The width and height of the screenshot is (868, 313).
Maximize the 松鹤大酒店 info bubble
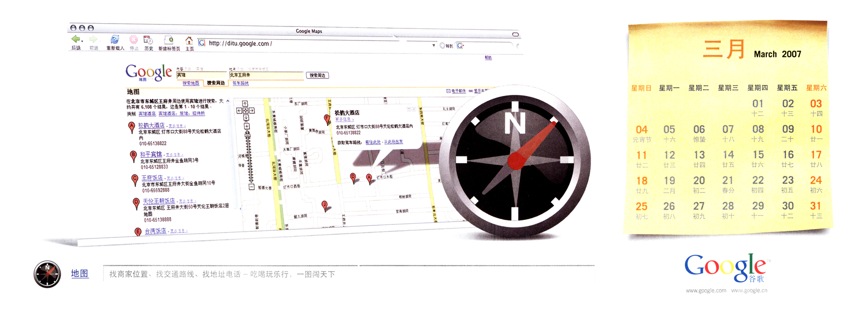tap(409, 109)
